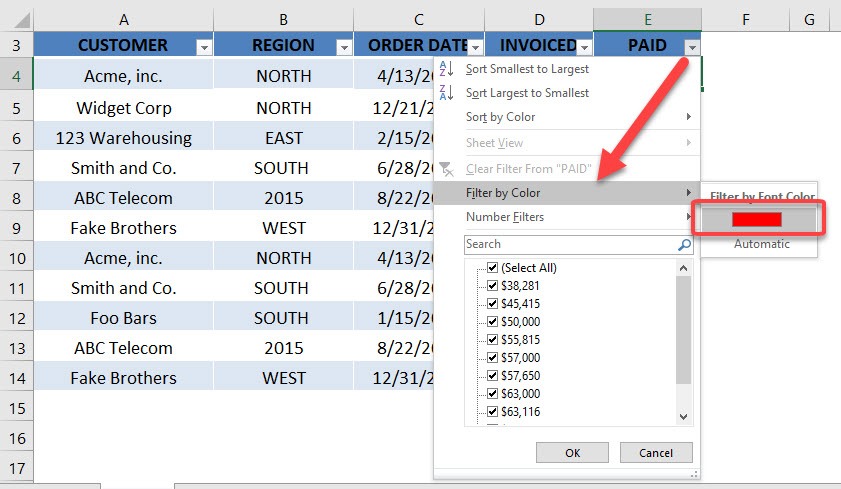Viewport: 841px width, 489px height.
Task: Click the Clear Filter funnel icon
Action: coord(446,169)
